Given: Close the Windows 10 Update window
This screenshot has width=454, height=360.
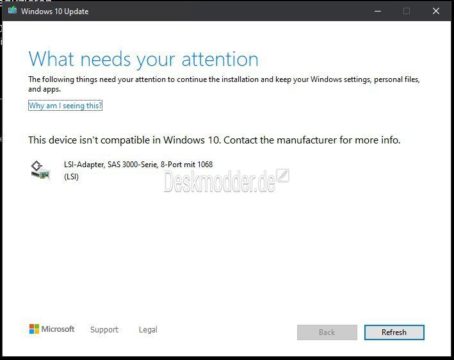Looking at the screenshot, I should (436, 11).
